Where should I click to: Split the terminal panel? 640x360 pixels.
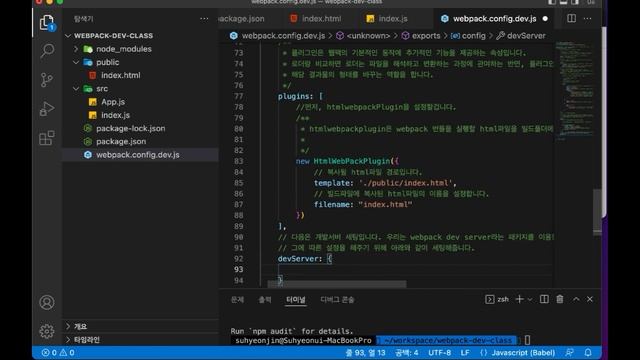(x=544, y=299)
